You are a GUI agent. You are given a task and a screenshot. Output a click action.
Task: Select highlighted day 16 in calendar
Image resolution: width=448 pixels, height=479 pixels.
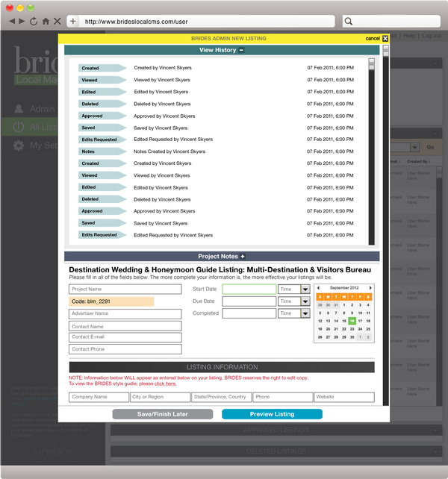[x=352, y=321]
